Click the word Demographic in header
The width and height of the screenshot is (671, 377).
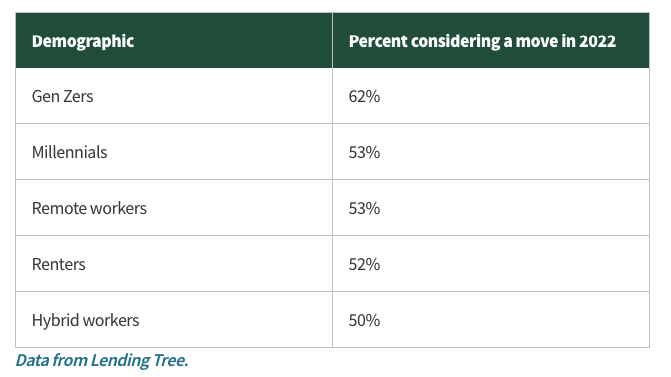pyautogui.click(x=83, y=42)
